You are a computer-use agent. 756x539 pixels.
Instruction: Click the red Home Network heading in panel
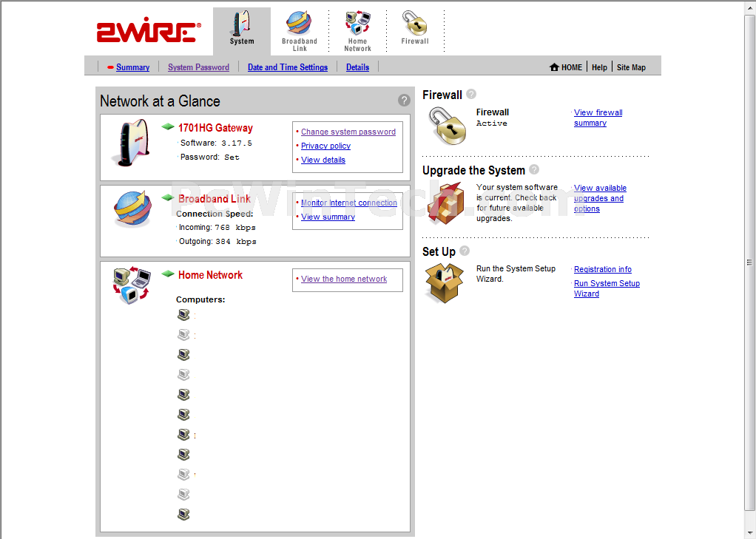click(x=210, y=275)
